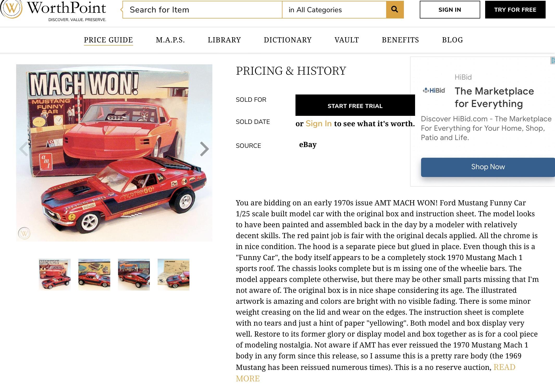Open the categories dropdown in search bar
This screenshot has width=555, height=392.
tap(334, 10)
